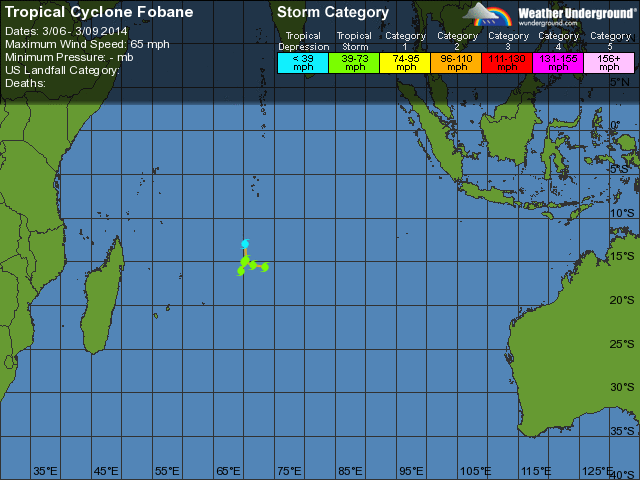
Task: Click the southwesternmost green storm marker
Action: [x=241, y=270]
